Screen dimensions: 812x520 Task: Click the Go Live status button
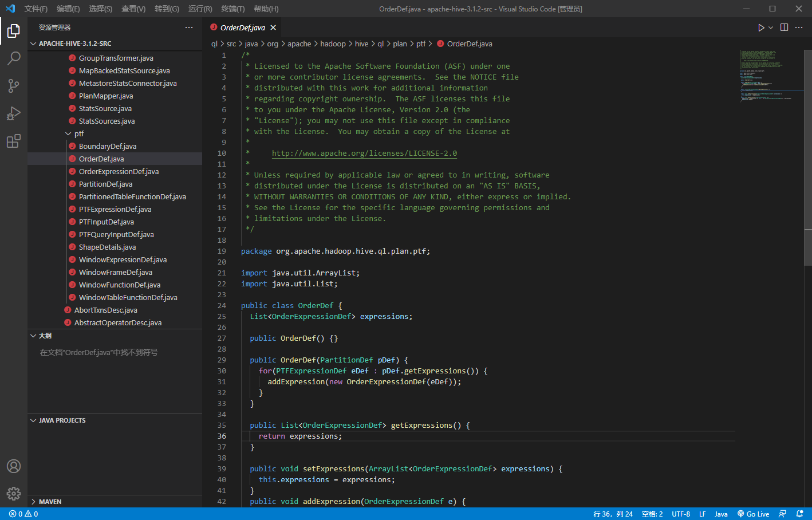coord(753,514)
